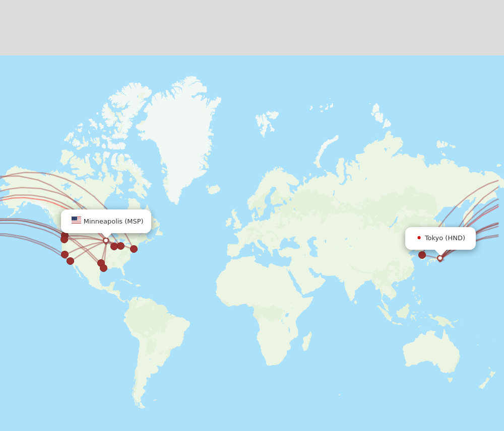Click the lower of the two Pacific Northwest dots

[65, 239]
